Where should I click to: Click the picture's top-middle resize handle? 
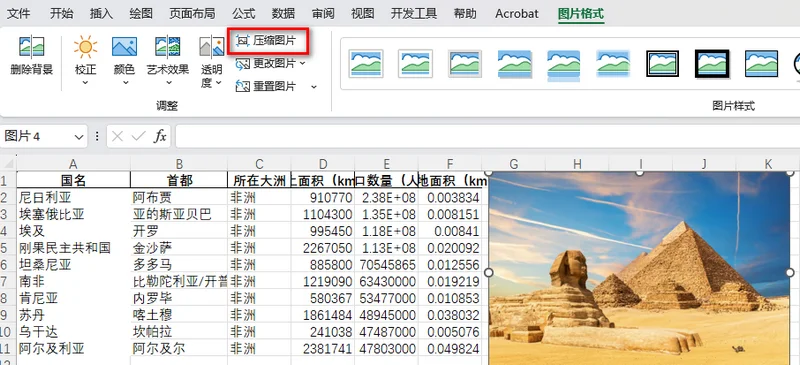tap(639, 173)
